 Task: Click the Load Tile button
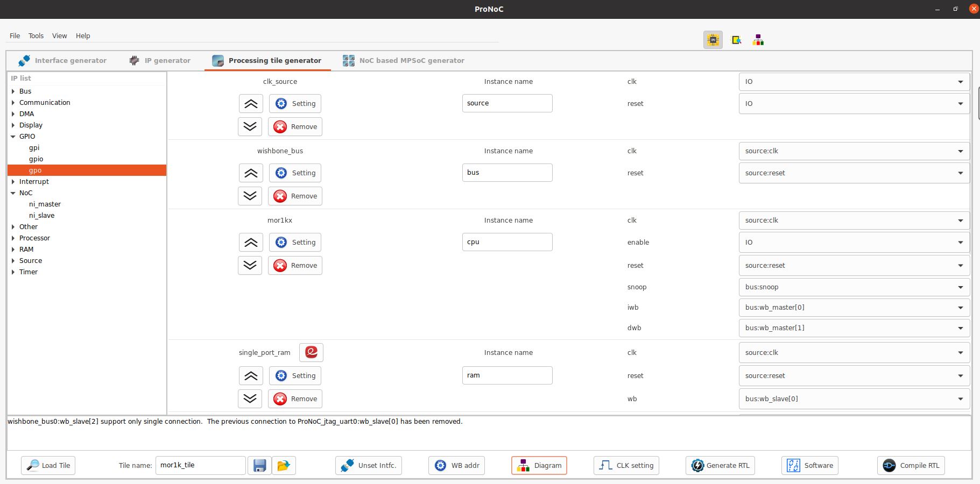coord(48,466)
